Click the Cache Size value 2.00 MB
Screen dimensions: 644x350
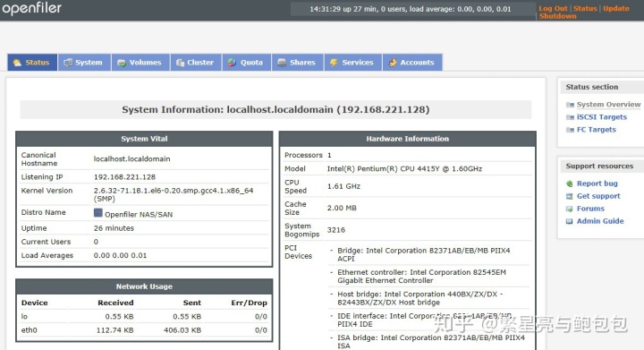[342, 209]
